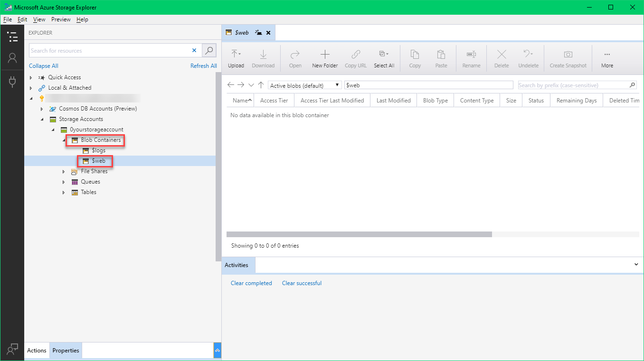This screenshot has height=361, width=644.
Task: Navigate up one level with up arrow
Action: coord(261,85)
